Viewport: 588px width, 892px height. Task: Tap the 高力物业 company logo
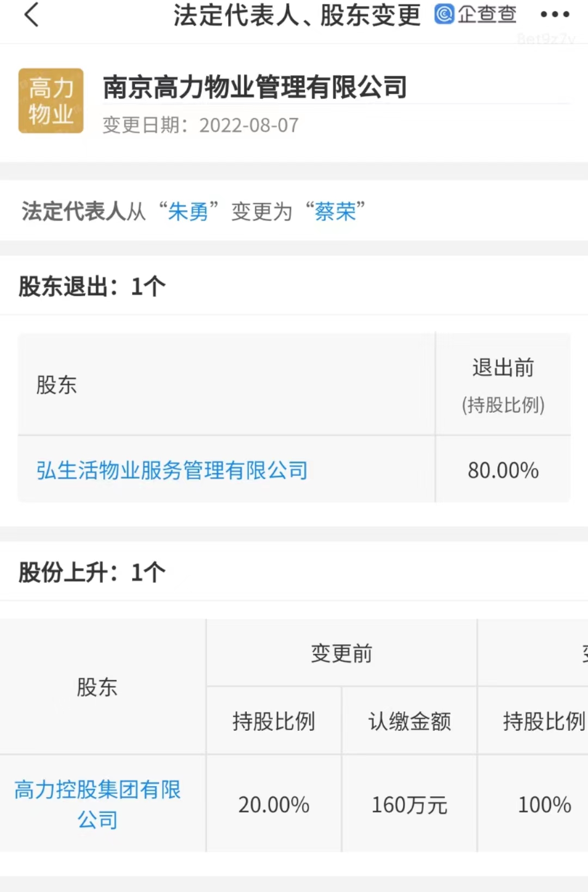[x=51, y=101]
